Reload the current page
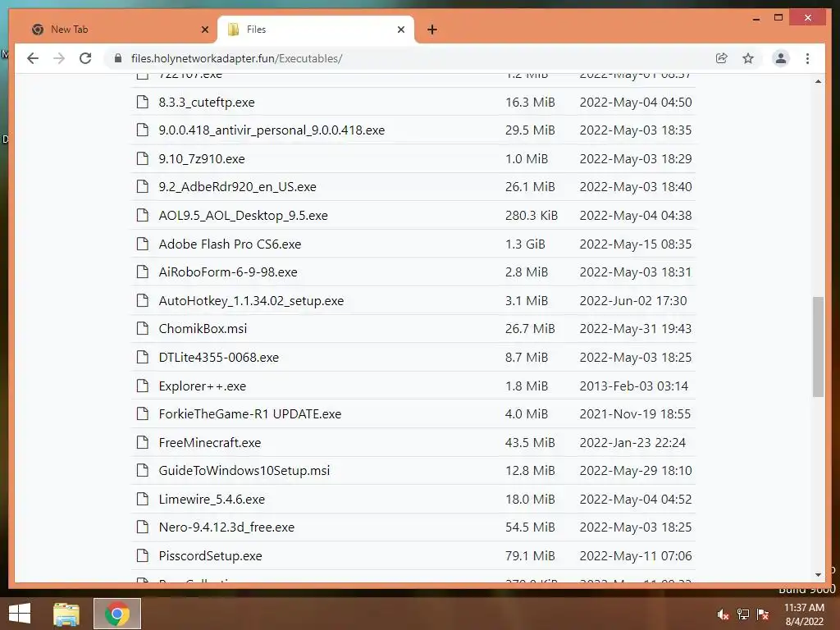This screenshot has width=840, height=630. [x=85, y=58]
